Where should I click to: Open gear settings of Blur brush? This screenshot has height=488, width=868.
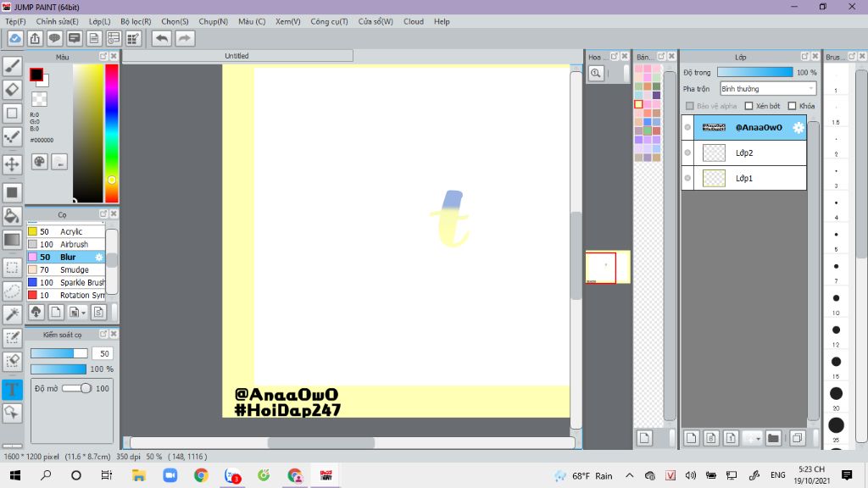[98, 258]
